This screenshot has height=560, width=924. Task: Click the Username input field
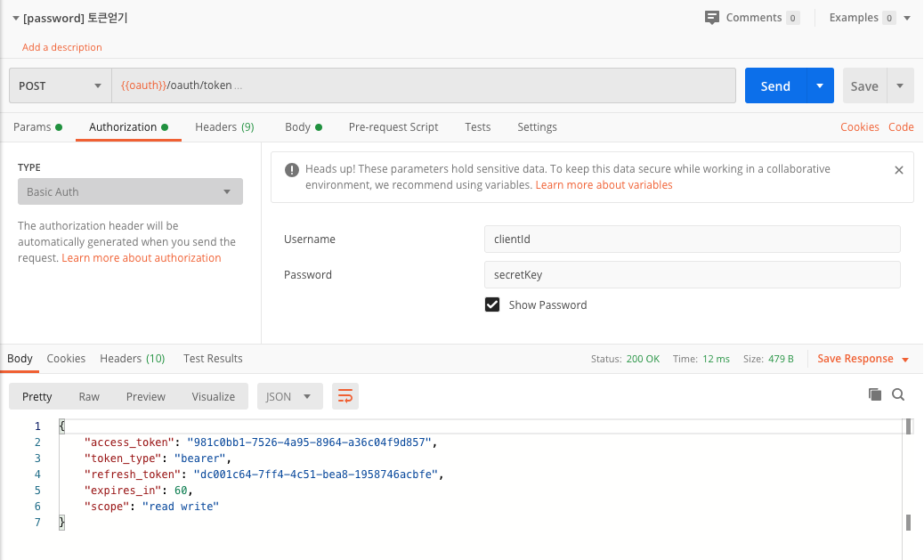pyautogui.click(x=692, y=239)
